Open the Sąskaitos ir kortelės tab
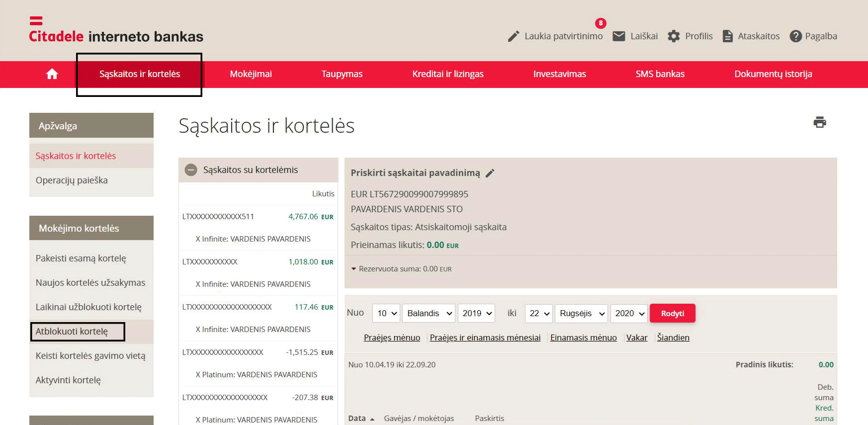The image size is (868, 425). [140, 74]
